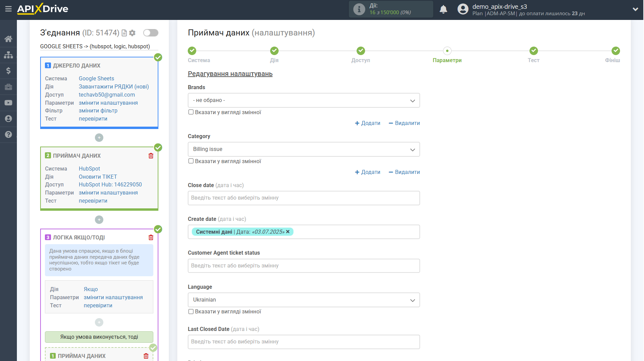Go to the Параметри step

447,51
